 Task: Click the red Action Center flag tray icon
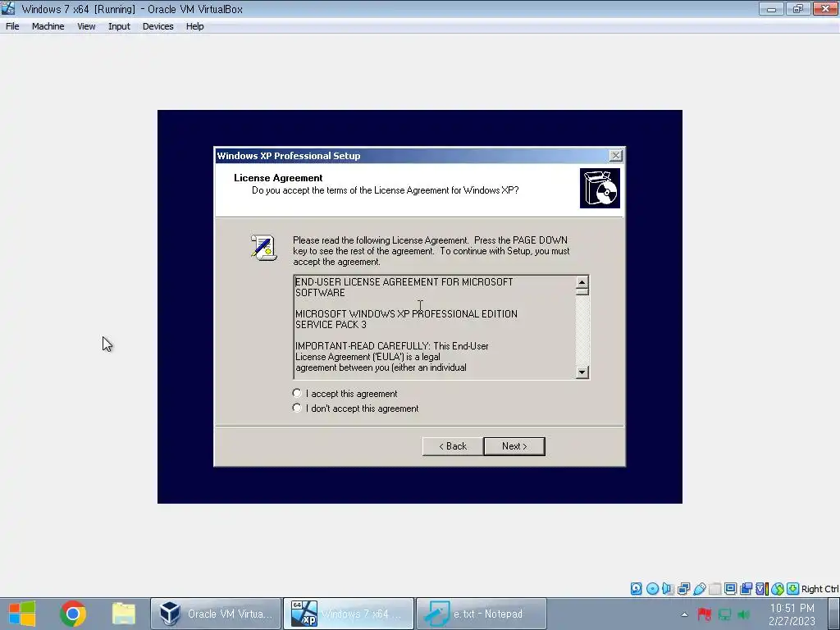705,614
